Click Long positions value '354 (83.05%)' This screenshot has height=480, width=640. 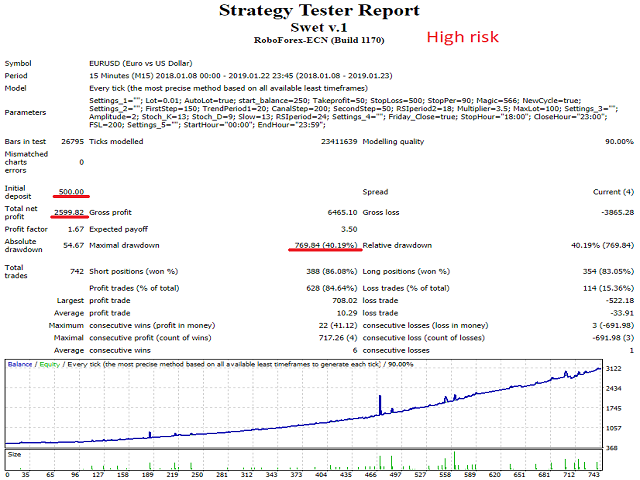(x=608, y=272)
